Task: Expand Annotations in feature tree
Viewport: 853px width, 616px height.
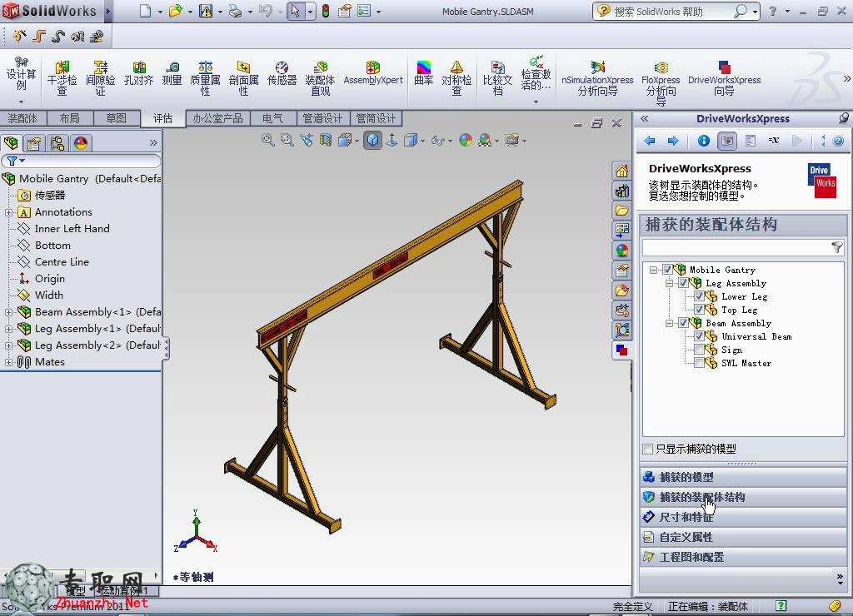Action: point(8,212)
